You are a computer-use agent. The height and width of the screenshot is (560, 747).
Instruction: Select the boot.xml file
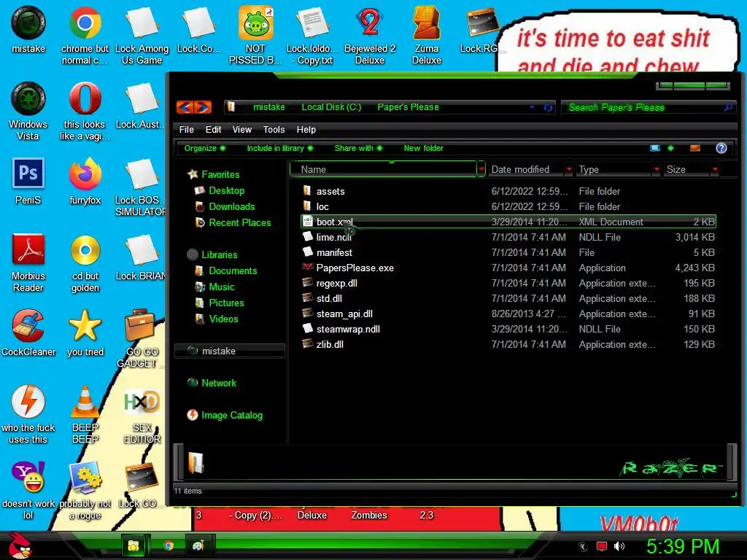point(508,222)
